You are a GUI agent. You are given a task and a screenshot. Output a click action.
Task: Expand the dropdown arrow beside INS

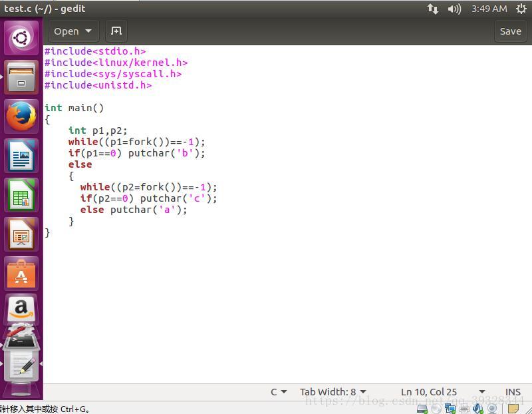(482, 392)
